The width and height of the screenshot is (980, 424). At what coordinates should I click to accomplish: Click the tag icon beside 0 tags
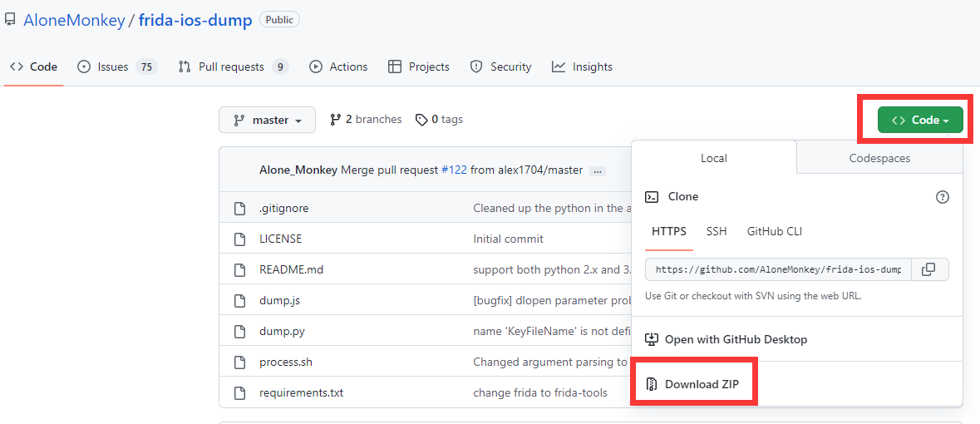tap(421, 120)
